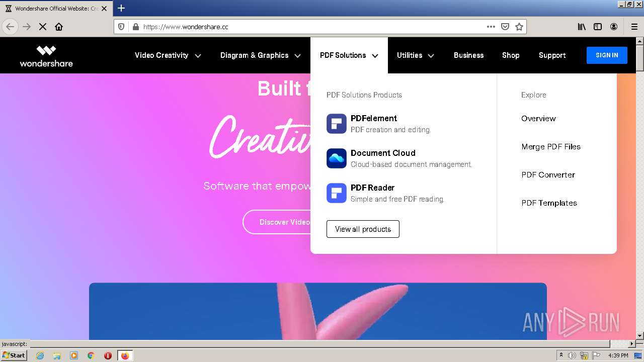Expand Video Creativity menu
Screen dimensions: 644x362
(x=168, y=55)
